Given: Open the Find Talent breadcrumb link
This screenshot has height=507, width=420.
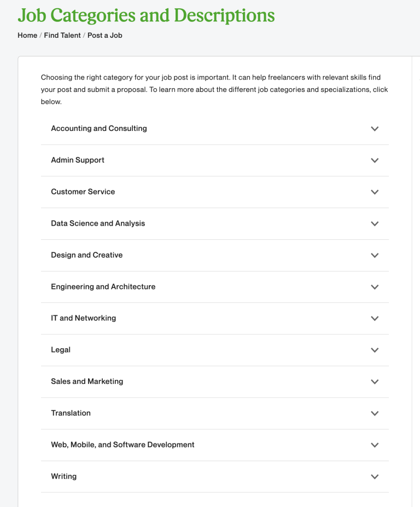Looking at the screenshot, I should click(62, 36).
